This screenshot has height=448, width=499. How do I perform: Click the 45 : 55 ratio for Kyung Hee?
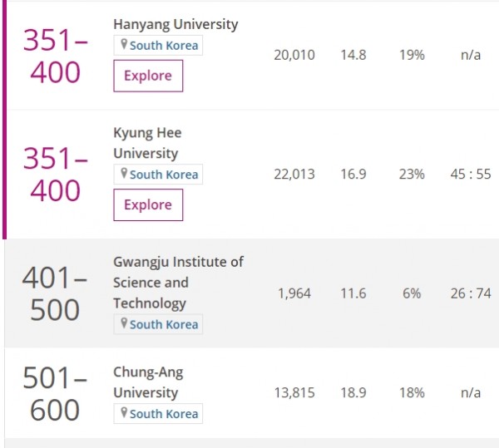(471, 175)
